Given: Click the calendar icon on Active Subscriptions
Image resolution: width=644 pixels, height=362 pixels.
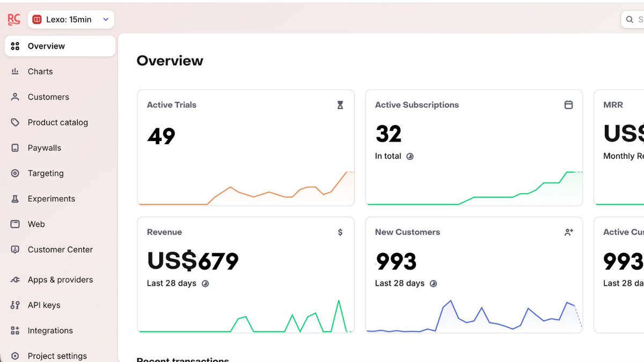Looking at the screenshot, I should pyautogui.click(x=568, y=105).
